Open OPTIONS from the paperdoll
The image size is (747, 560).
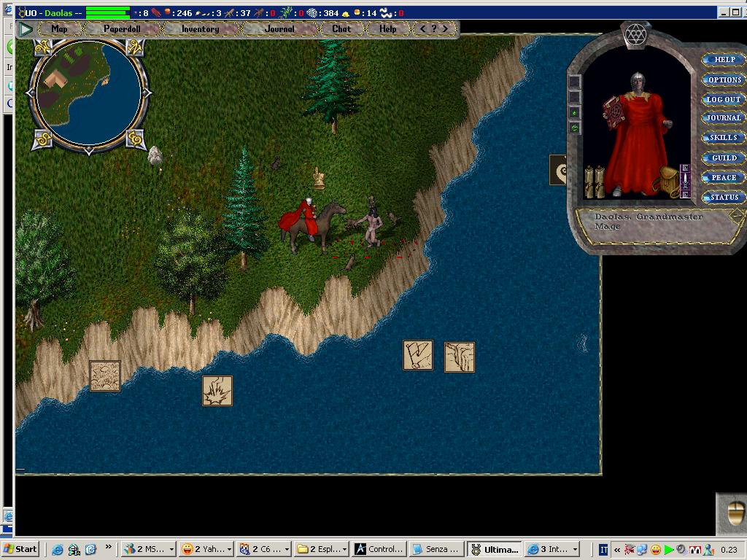pos(724,79)
